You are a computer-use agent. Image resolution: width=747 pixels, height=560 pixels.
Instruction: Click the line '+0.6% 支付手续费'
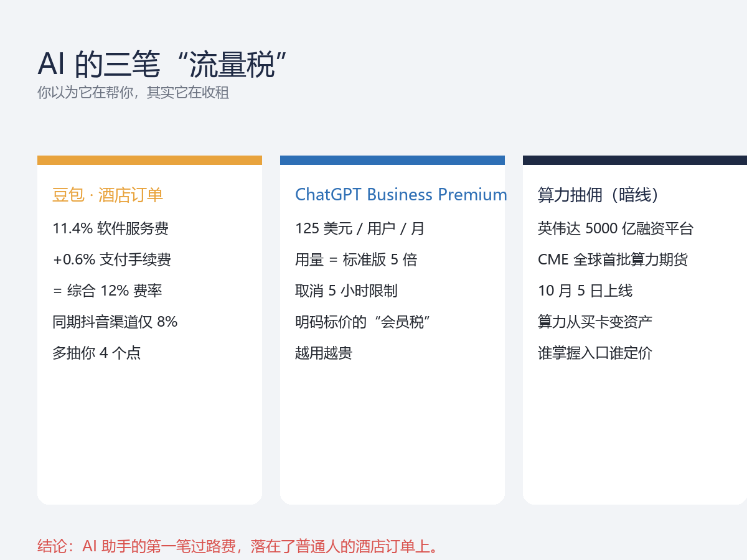pyautogui.click(x=112, y=259)
